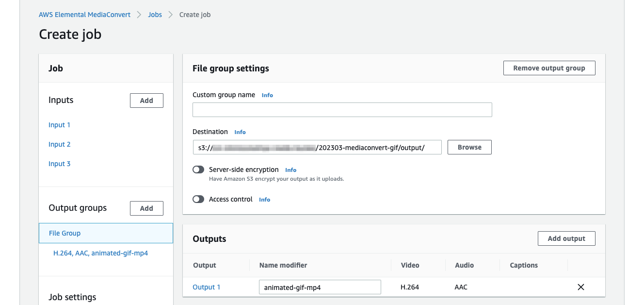Toggle Server-side encryption on

pos(198,169)
